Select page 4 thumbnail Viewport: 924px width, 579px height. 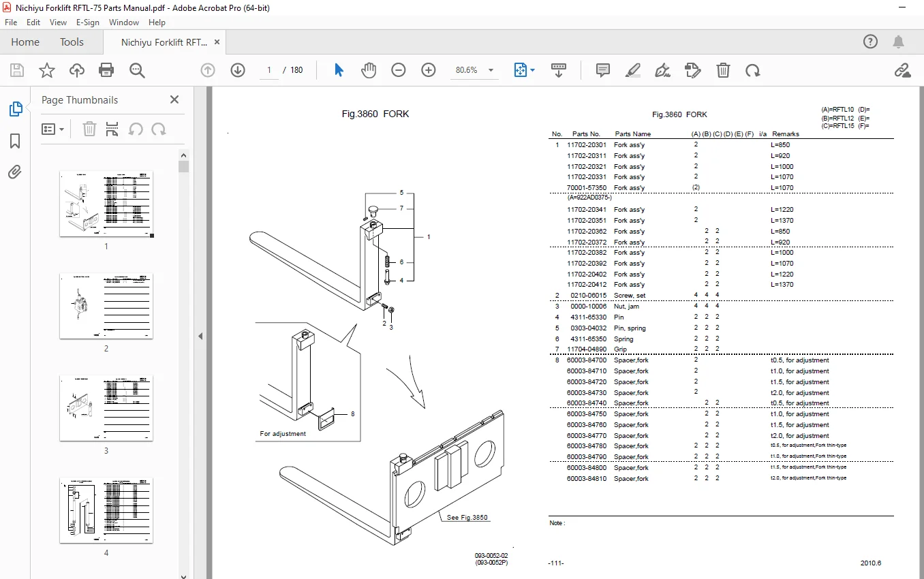pyautogui.click(x=106, y=510)
